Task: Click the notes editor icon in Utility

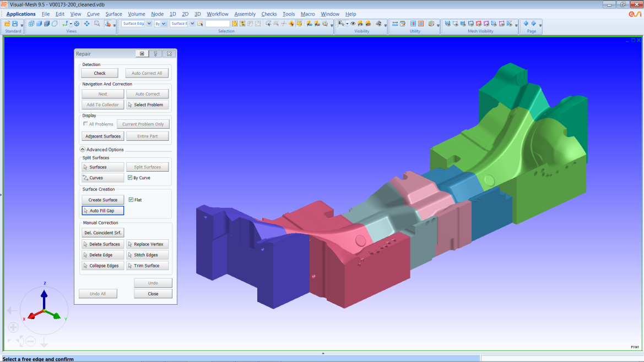Action: pyautogui.click(x=403, y=24)
